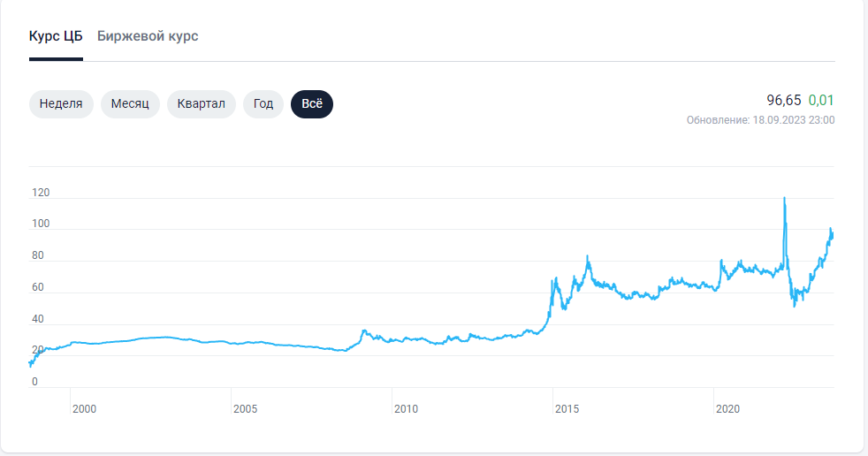This screenshot has height=456, width=868.
Task: Click the 2005 year axis label
Action: (245, 409)
